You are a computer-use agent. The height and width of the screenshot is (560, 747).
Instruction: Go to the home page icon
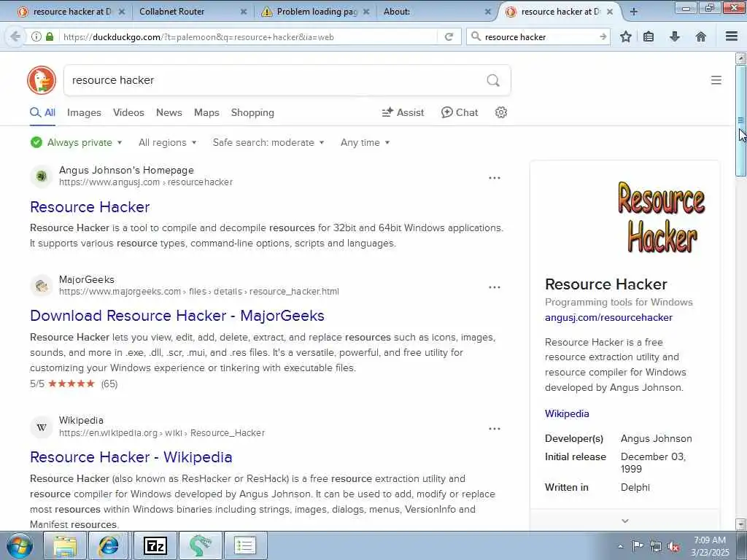(x=701, y=36)
